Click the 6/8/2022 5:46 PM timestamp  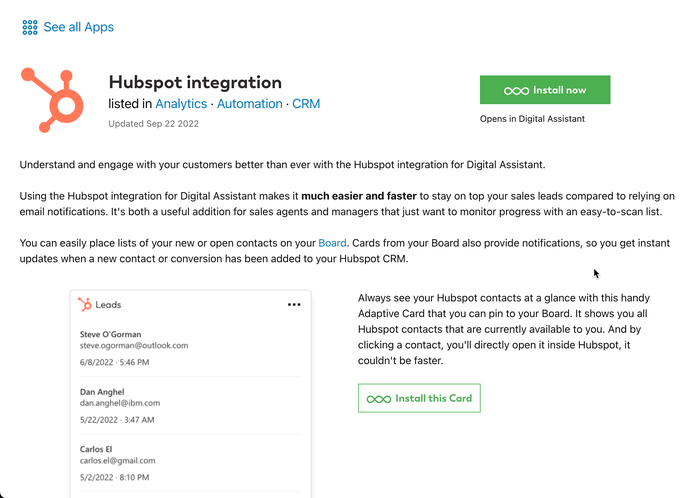(115, 362)
